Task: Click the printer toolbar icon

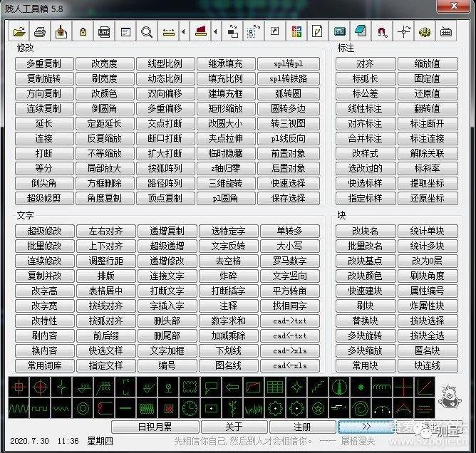Action: 40,31
